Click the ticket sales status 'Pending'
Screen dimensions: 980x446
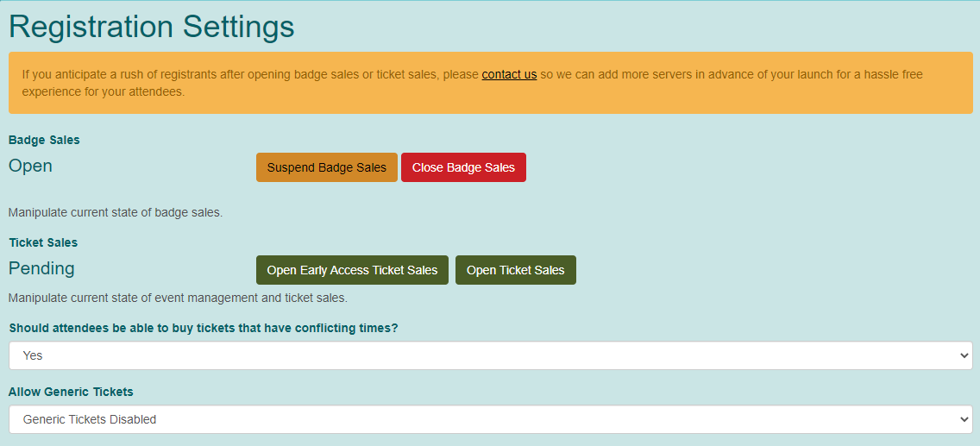pos(41,268)
